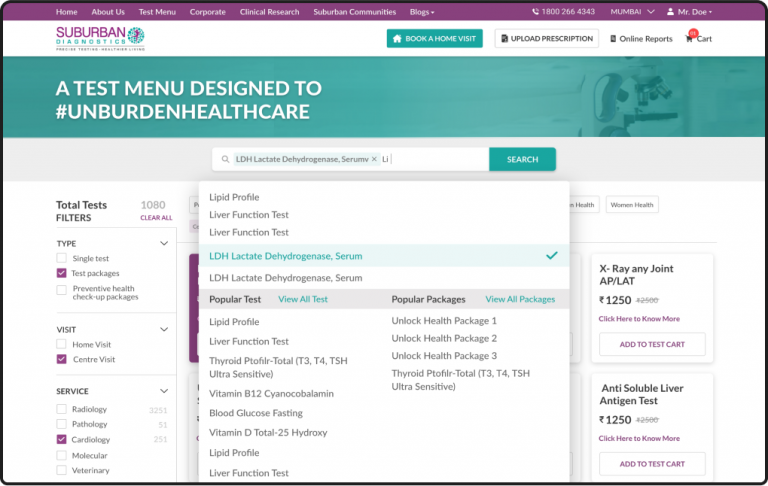Open Corporate in top navigation
Screen dimensions: 768x486
[x=208, y=12]
